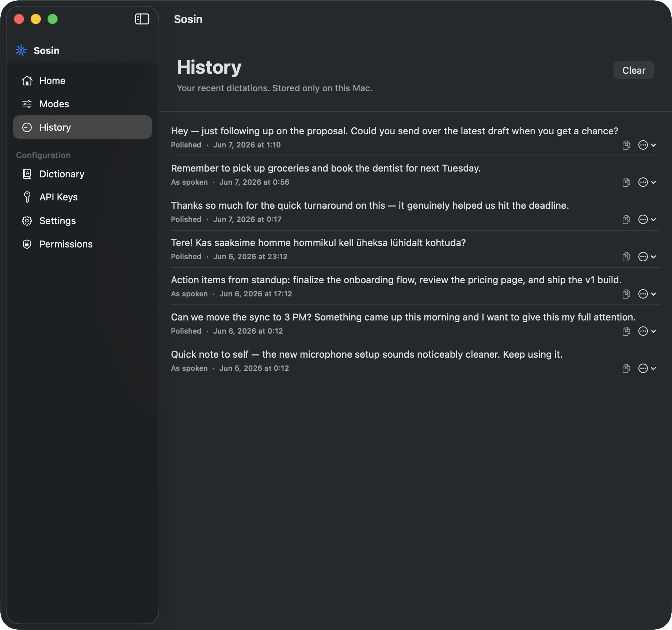The width and height of the screenshot is (672, 630).
Task: Copy the Estonian 'Tere!' dictation
Action: tap(626, 257)
